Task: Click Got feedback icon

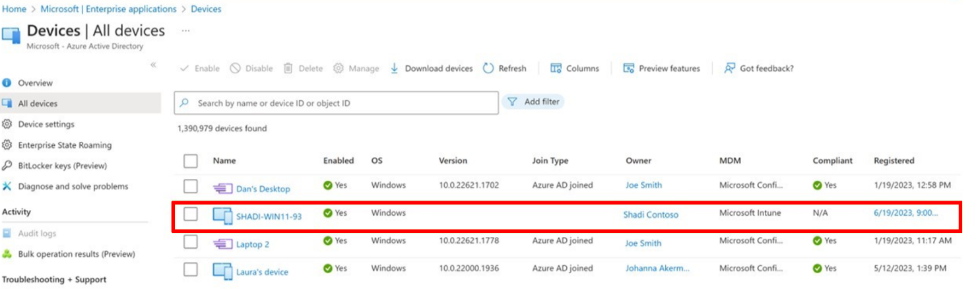Action: pyautogui.click(x=729, y=69)
